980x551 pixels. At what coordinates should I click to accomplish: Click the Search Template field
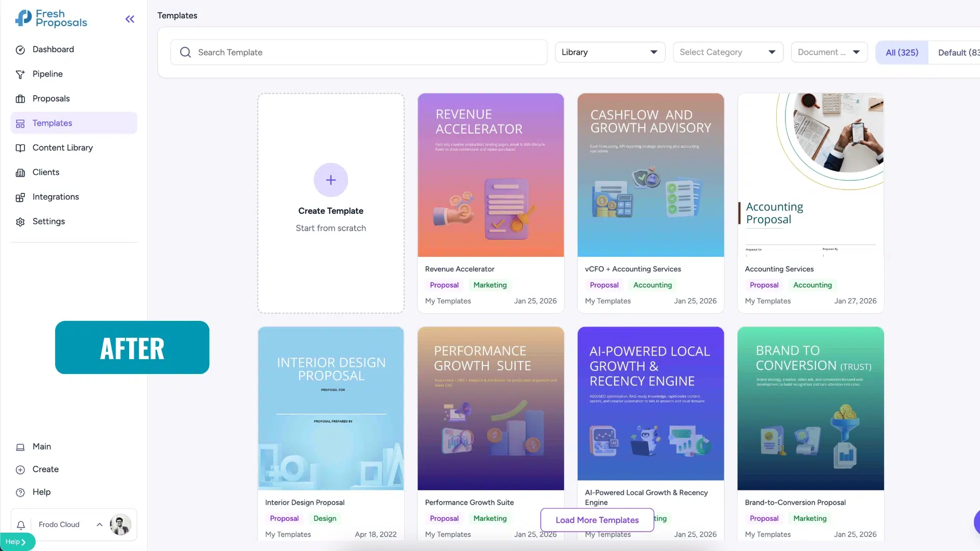pyautogui.click(x=359, y=52)
